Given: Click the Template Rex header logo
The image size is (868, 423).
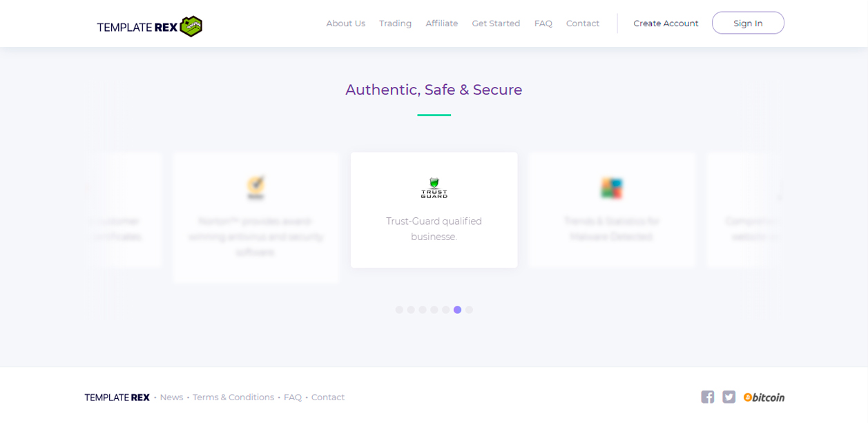Looking at the screenshot, I should [150, 26].
